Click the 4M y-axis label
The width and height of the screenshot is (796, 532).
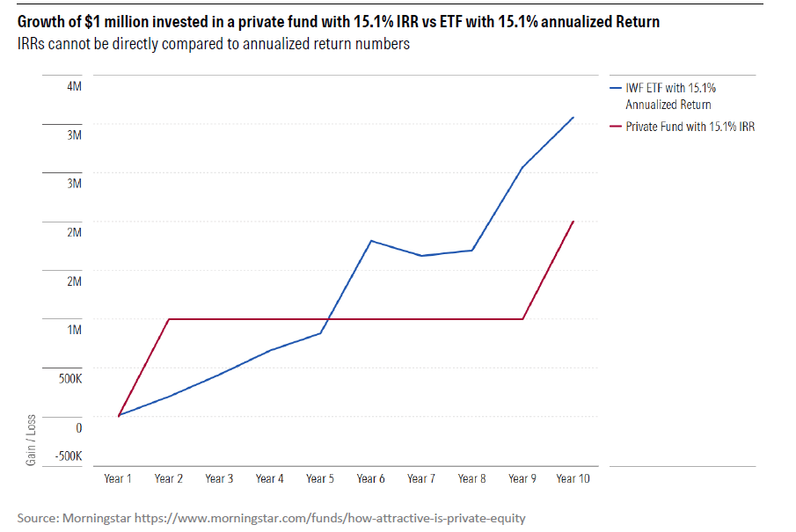click(x=74, y=86)
